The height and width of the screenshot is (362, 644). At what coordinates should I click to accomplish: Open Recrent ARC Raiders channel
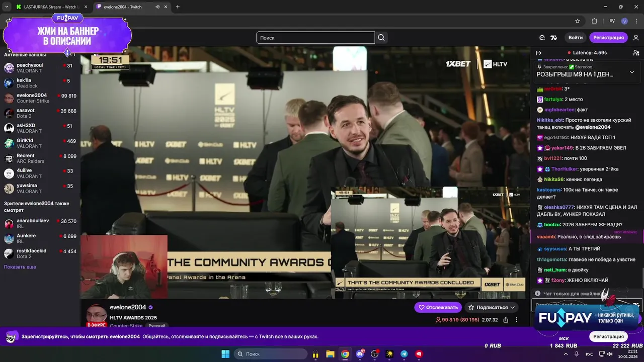[x=40, y=158]
